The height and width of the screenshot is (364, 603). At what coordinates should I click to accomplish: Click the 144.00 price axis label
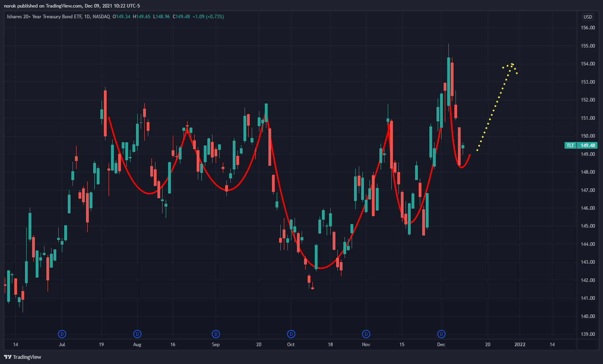[588, 244]
